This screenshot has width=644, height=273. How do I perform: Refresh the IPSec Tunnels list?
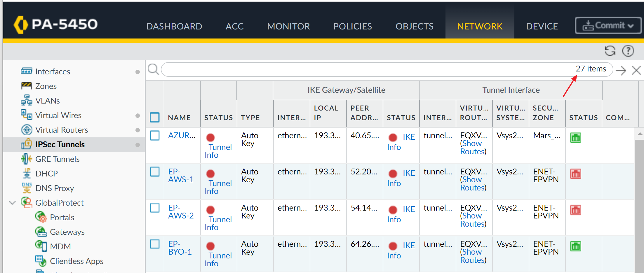(x=610, y=51)
